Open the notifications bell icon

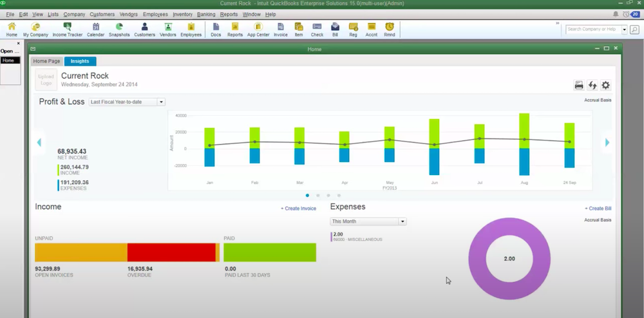pyautogui.click(x=616, y=14)
